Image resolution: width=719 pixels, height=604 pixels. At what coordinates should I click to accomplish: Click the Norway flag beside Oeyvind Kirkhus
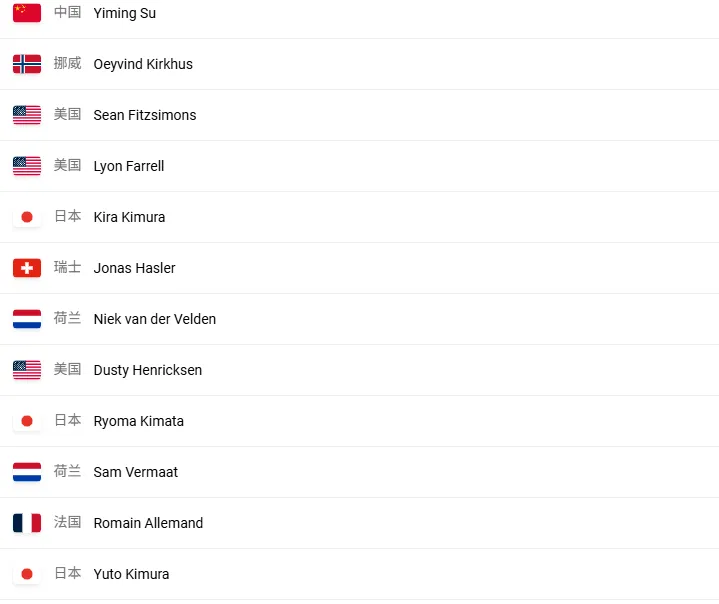(x=27, y=64)
